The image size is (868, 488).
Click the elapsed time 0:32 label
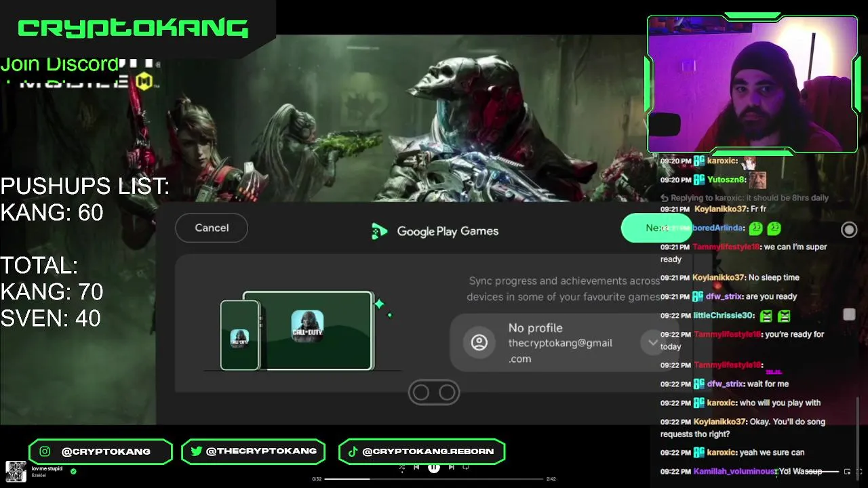coord(317,479)
